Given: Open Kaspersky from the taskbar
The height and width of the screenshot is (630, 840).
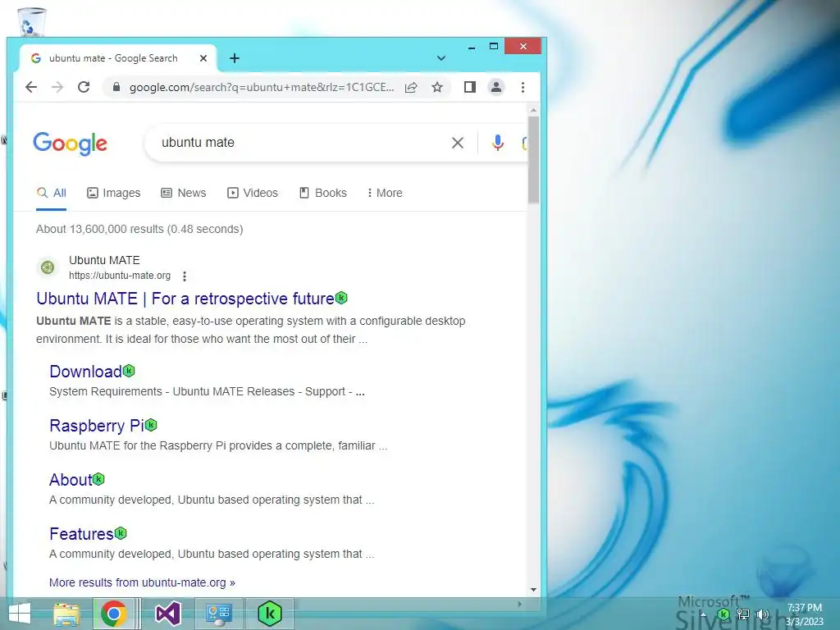Looking at the screenshot, I should point(269,614).
